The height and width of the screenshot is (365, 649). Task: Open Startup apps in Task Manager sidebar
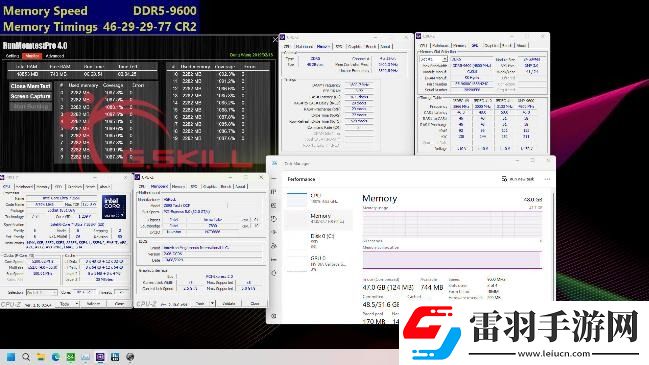(274, 233)
